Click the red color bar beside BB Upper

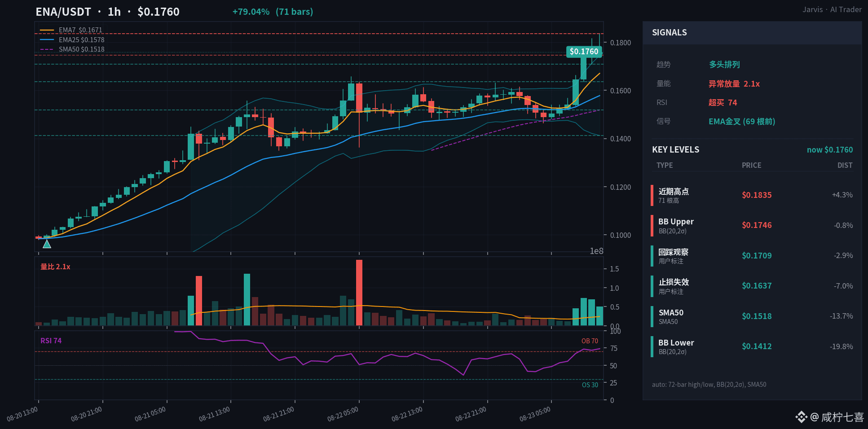tap(652, 226)
